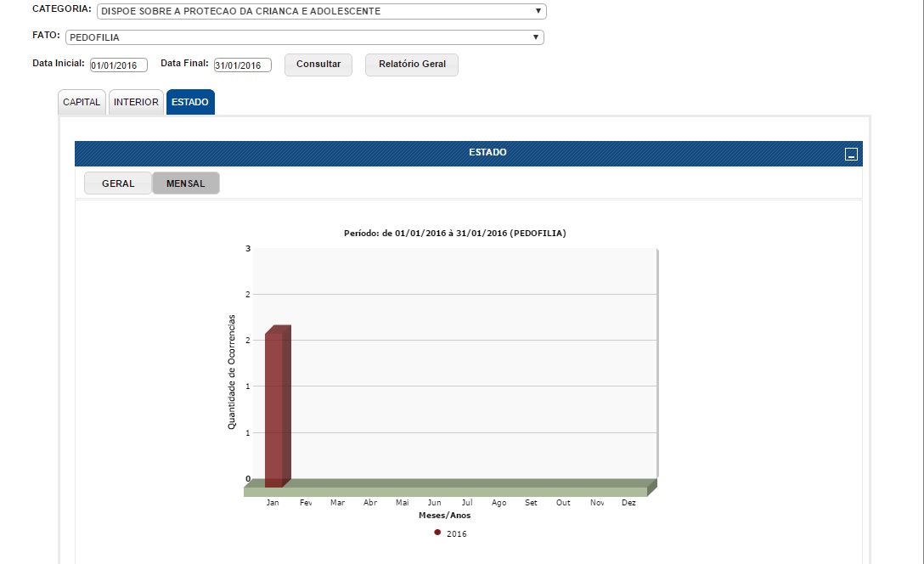Click the Jan label on month axis
Screen dimensions: 924x564
pyautogui.click(x=273, y=503)
